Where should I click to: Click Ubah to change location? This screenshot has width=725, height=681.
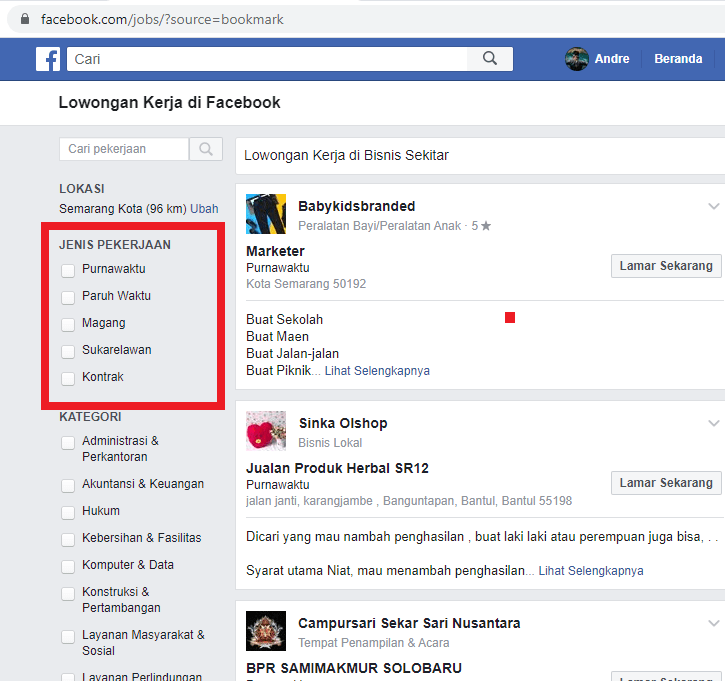tap(204, 209)
